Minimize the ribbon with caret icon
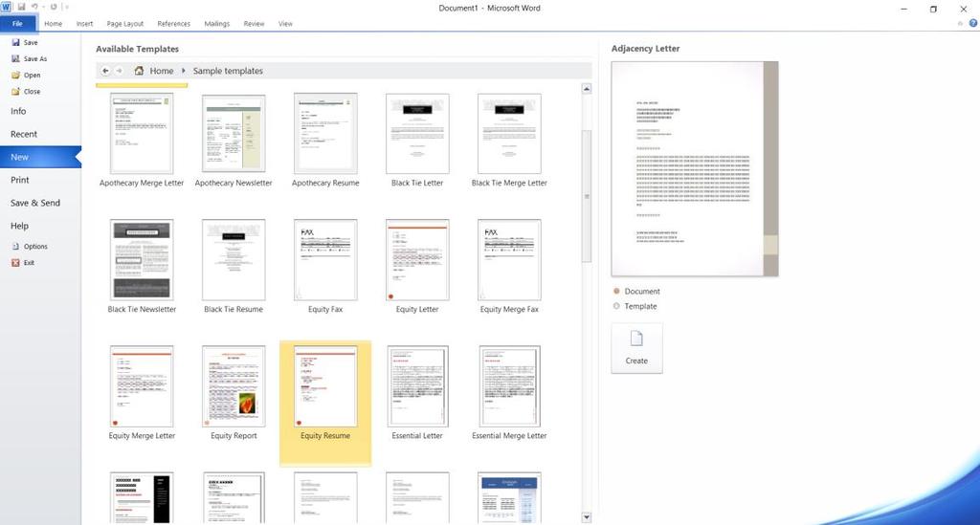Image resolution: width=980 pixels, height=525 pixels. 960,24
